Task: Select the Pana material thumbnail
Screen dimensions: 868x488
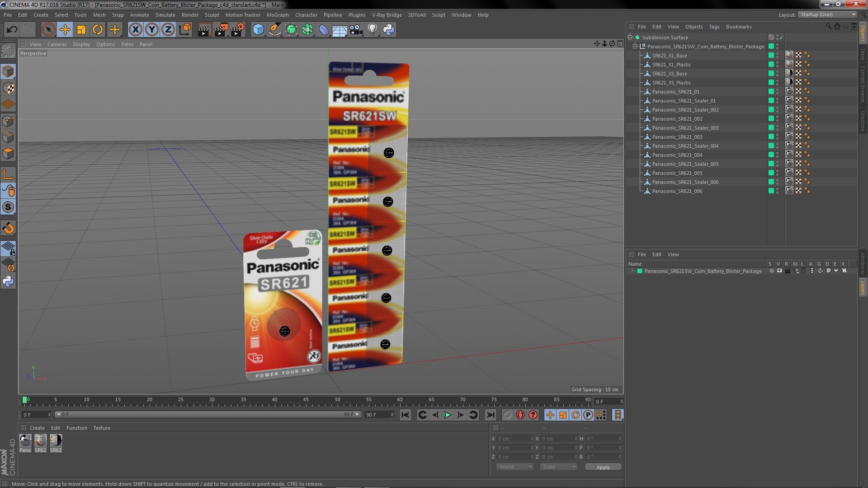Action: click(x=25, y=443)
